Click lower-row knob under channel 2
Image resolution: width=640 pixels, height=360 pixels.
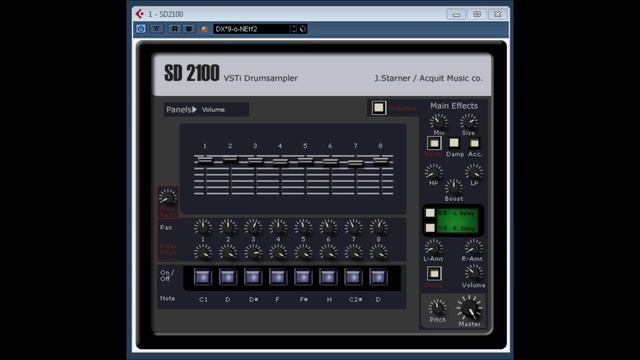tap(228, 253)
